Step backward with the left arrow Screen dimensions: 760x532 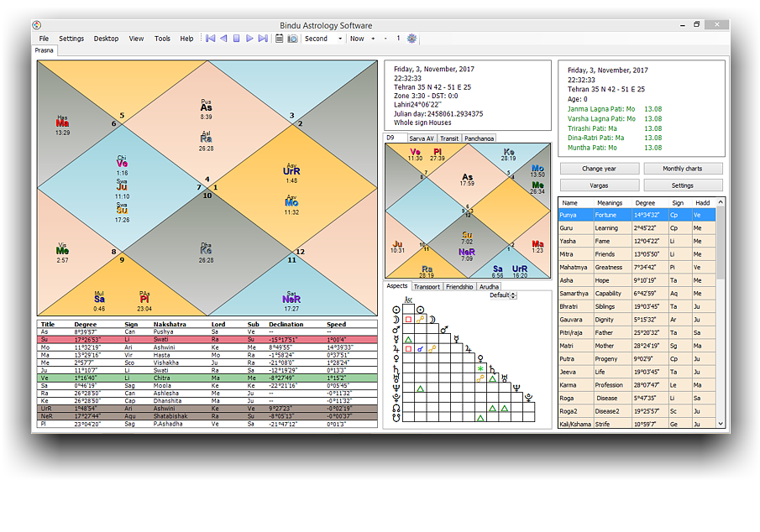[223, 39]
